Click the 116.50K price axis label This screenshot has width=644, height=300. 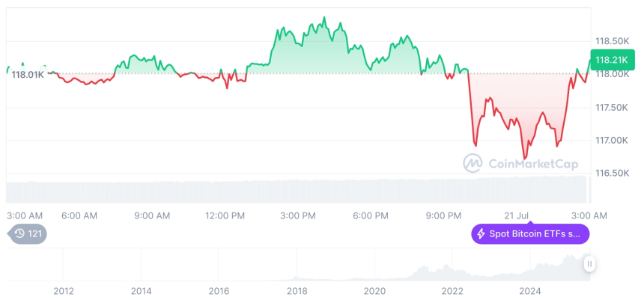[612, 173]
